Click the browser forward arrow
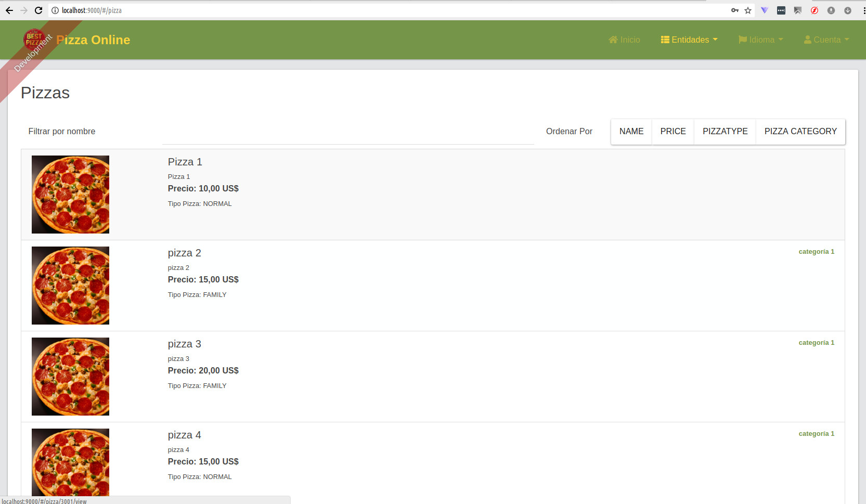Viewport: 866px width, 504px height. coord(23,10)
